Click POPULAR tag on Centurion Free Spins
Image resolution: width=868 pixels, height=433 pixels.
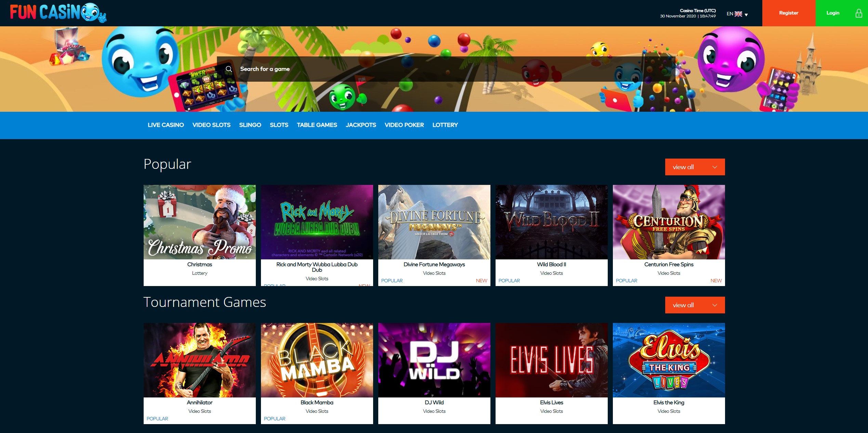[x=627, y=281]
